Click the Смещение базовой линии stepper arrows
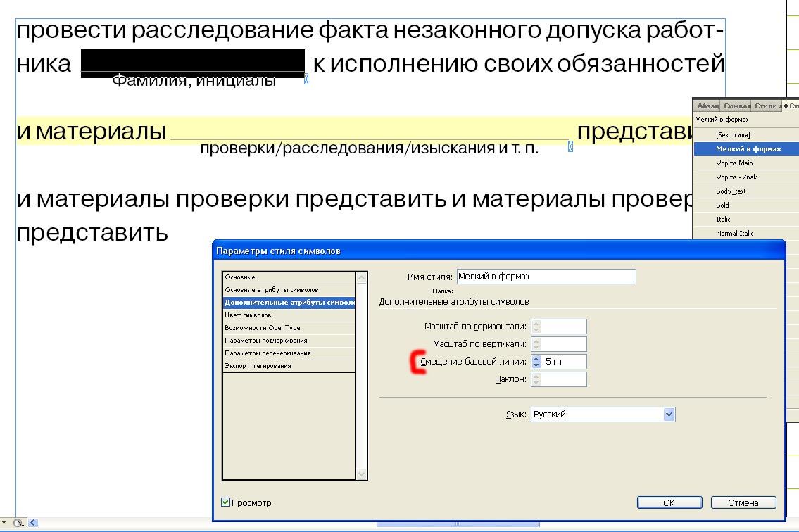The width and height of the screenshot is (799, 532). tap(536, 362)
